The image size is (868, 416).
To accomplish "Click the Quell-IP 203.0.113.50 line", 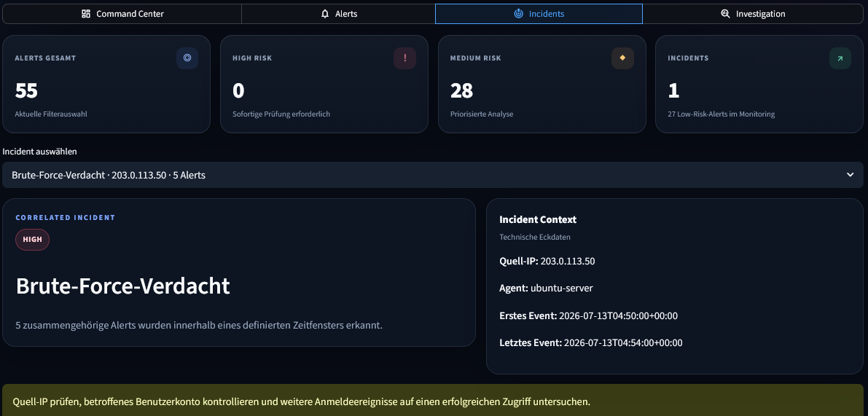I will tap(547, 261).
